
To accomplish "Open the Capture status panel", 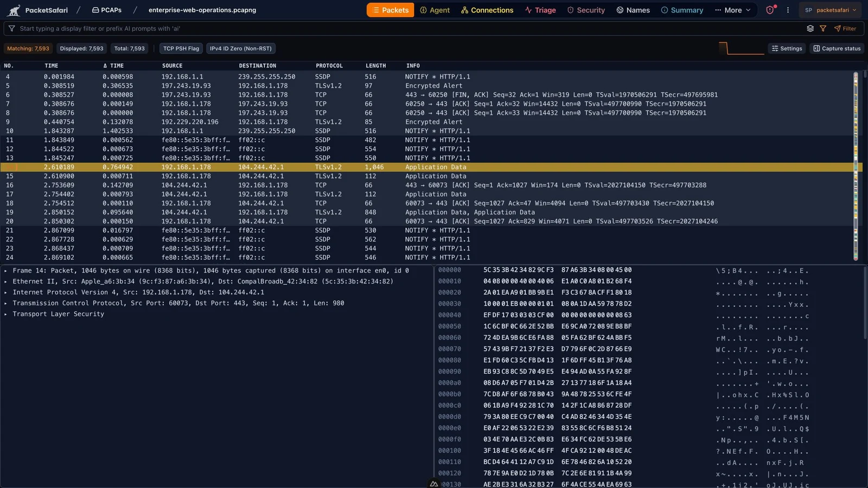I will (837, 48).
